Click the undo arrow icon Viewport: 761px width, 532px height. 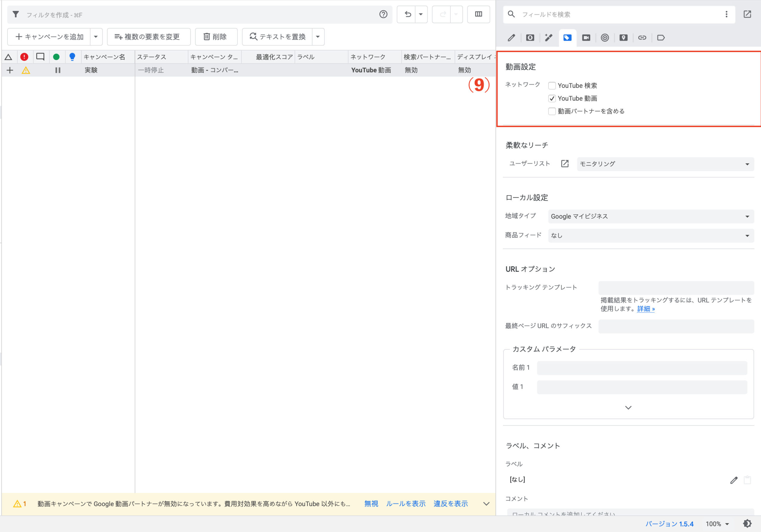click(x=407, y=14)
